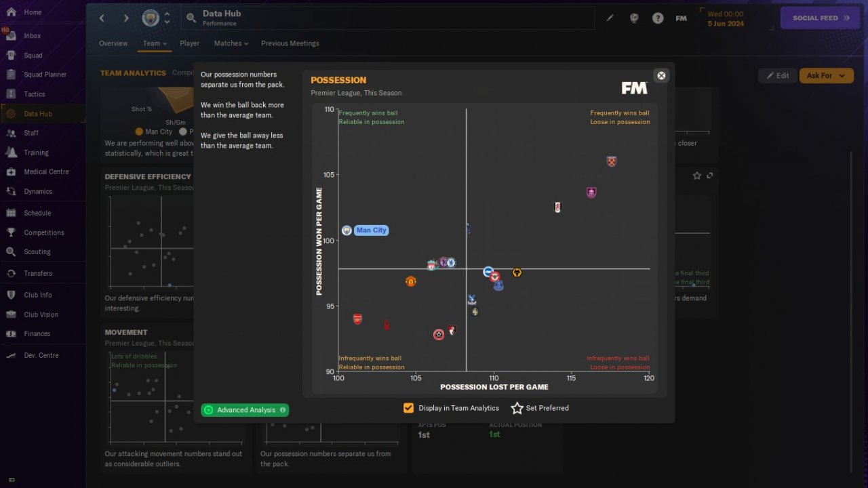This screenshot has width=868, height=488.
Task: Expand the Matches tab dropdown
Action: (231, 43)
